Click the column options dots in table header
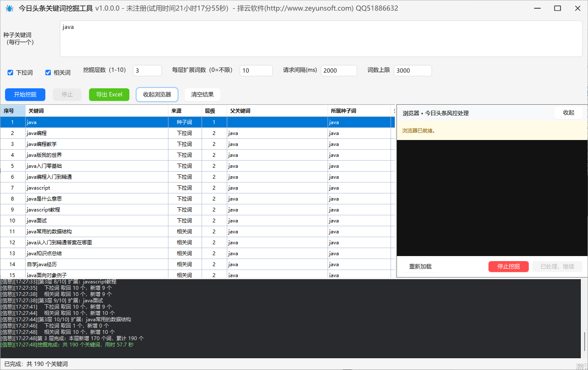The height and width of the screenshot is (370, 588). coord(394,111)
